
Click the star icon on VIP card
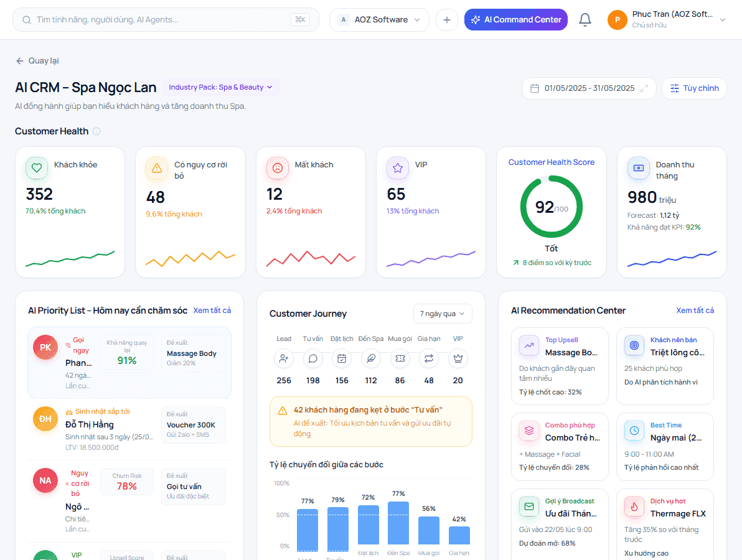coord(398,168)
